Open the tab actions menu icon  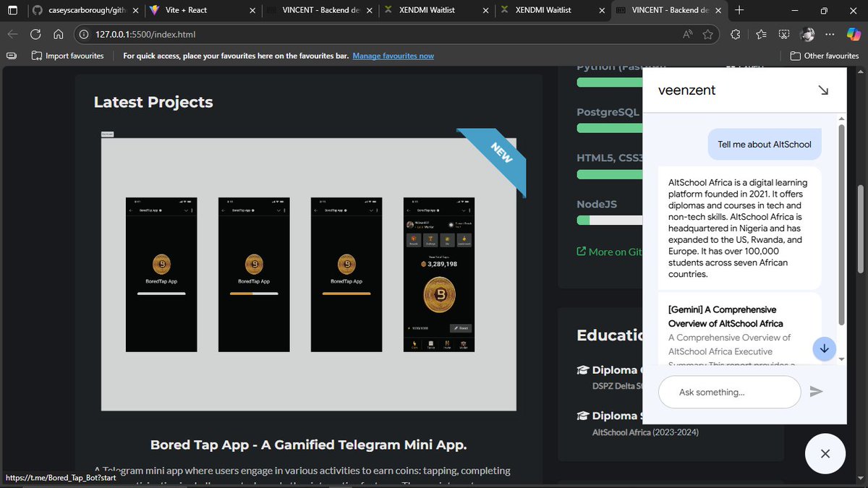(12, 10)
